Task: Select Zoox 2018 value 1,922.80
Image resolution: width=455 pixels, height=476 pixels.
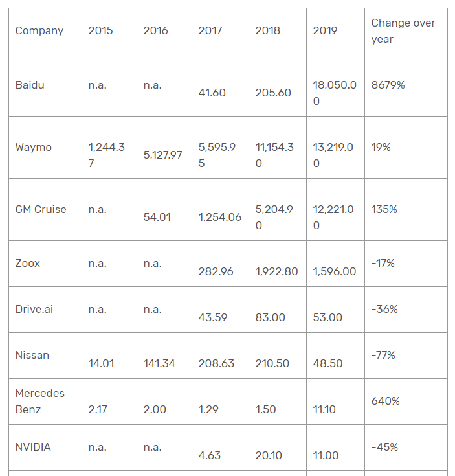Action: [276, 271]
